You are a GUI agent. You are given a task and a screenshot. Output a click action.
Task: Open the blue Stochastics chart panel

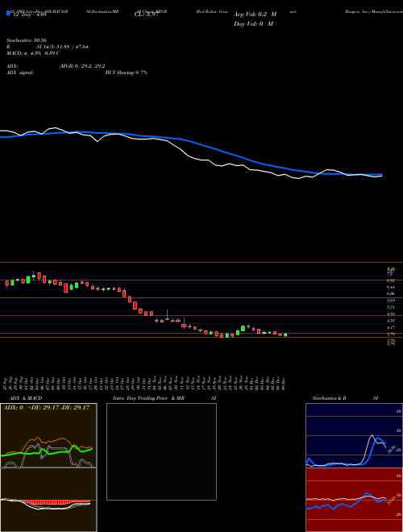pyautogui.click(x=354, y=435)
